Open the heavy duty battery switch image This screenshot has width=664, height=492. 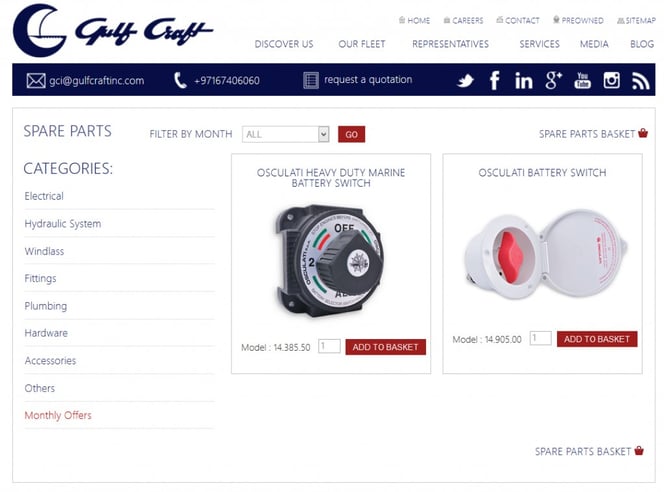click(x=330, y=262)
